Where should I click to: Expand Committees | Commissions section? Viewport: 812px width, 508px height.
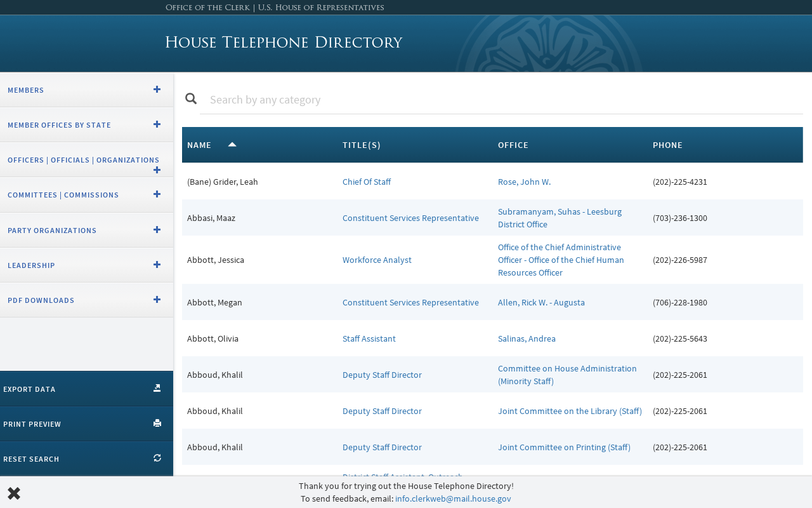157,194
